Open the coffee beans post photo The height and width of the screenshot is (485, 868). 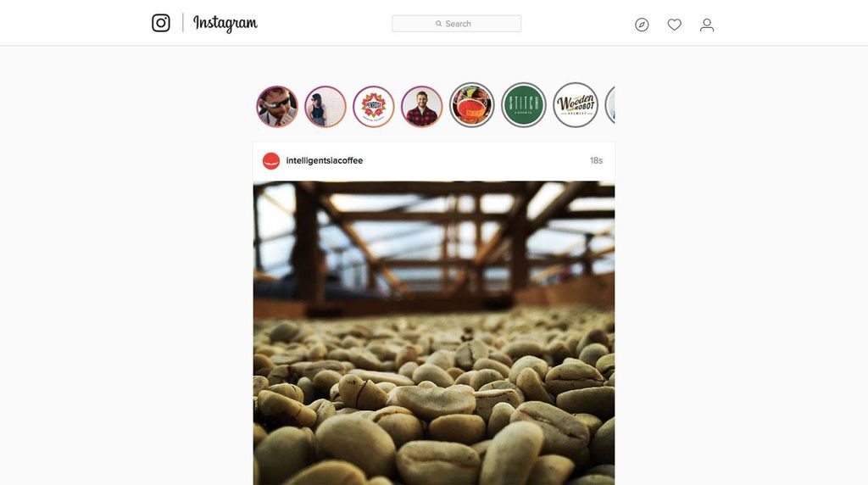click(434, 332)
